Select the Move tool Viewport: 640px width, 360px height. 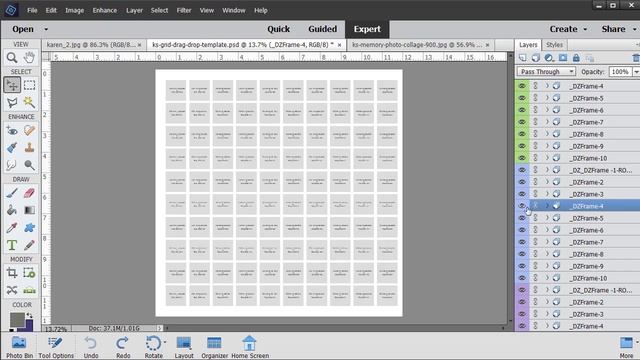pyautogui.click(x=12, y=85)
